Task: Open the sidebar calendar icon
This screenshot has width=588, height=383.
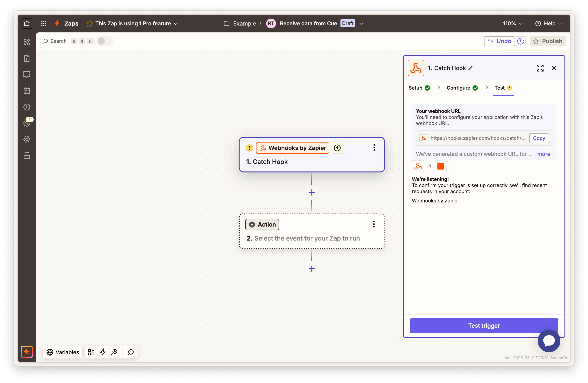Action: point(27,91)
